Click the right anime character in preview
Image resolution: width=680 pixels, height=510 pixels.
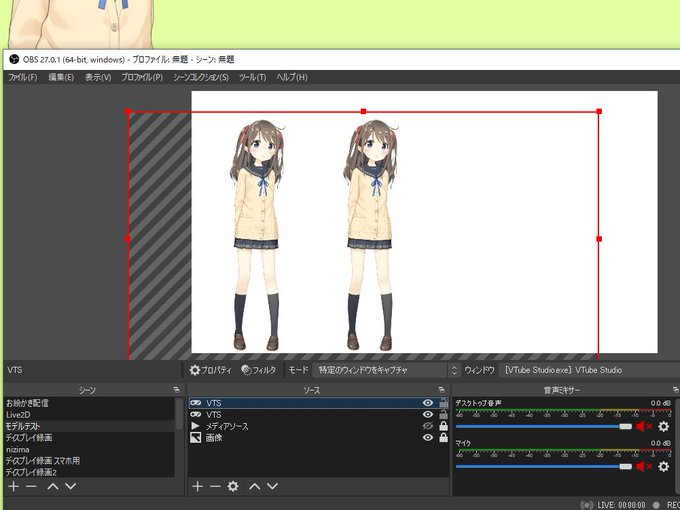pos(370,235)
